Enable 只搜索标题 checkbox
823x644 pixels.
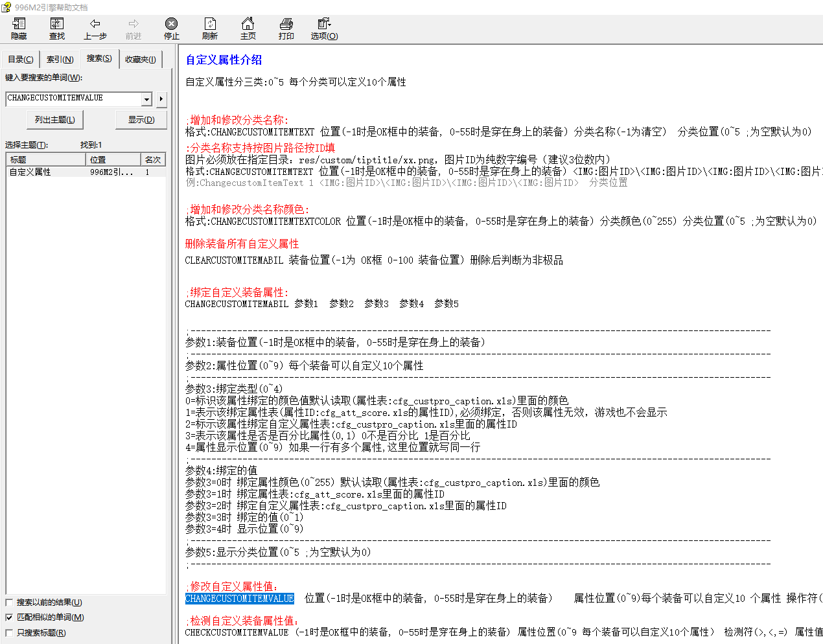(x=9, y=633)
